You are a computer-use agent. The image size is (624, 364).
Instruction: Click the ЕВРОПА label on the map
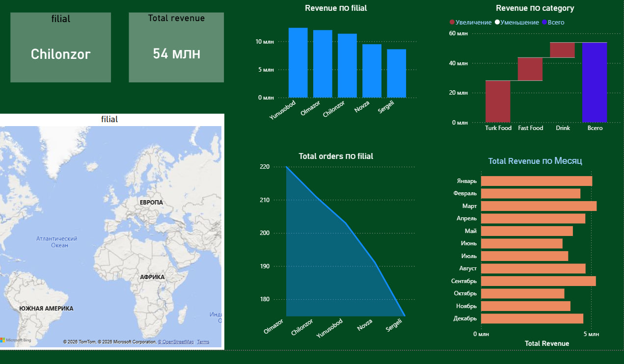(x=151, y=203)
